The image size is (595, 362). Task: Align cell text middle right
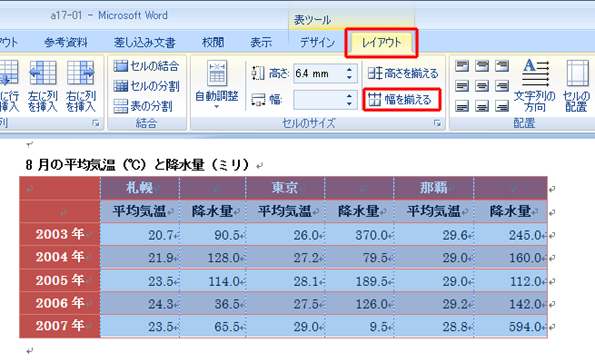502,86
